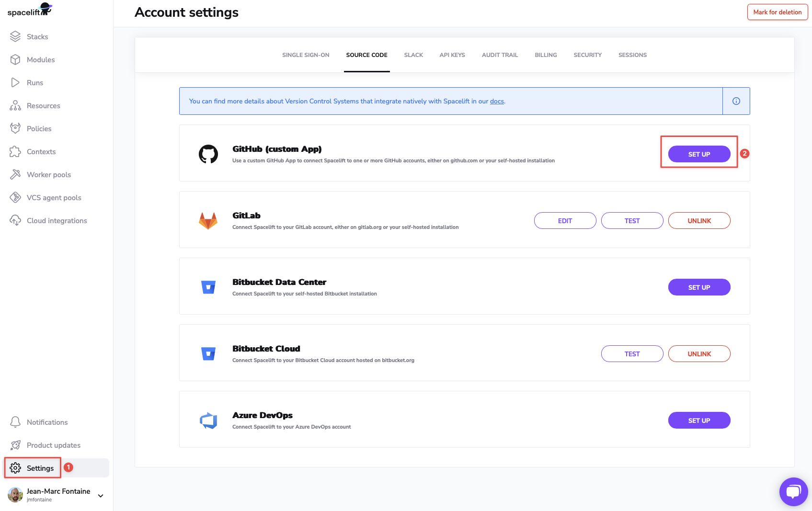Open the live chat bubble widget
The width and height of the screenshot is (812, 511).
pos(793,491)
